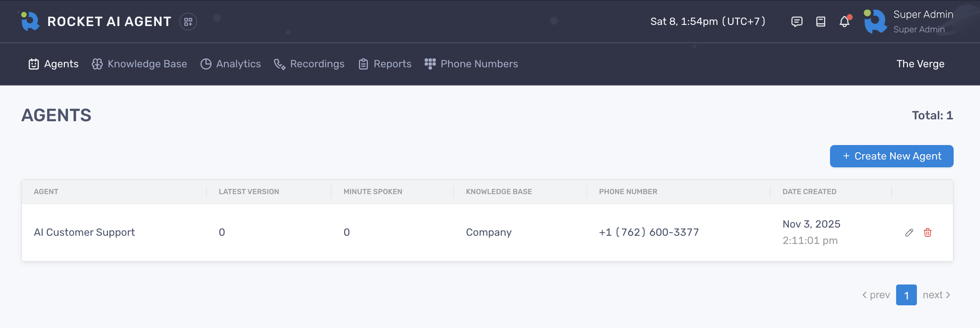Switch to the Agents tab
Viewport: 980px width, 328px height.
pos(54,64)
